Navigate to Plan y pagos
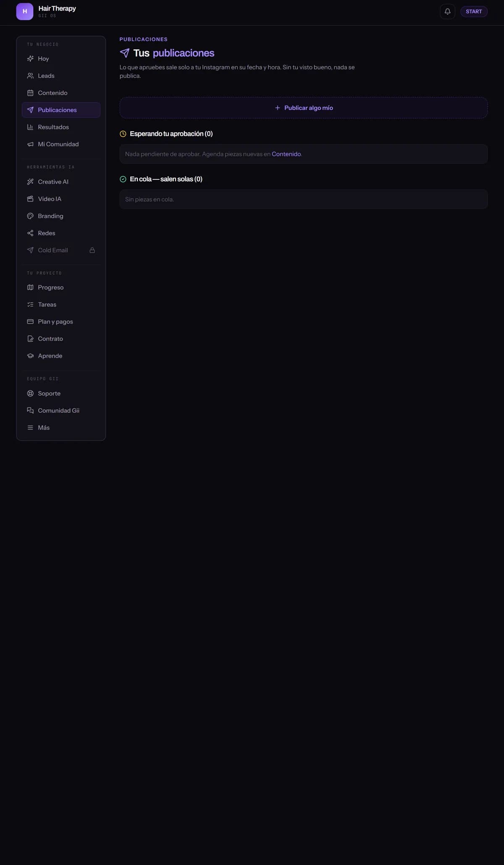The width and height of the screenshot is (504, 865). point(61,322)
